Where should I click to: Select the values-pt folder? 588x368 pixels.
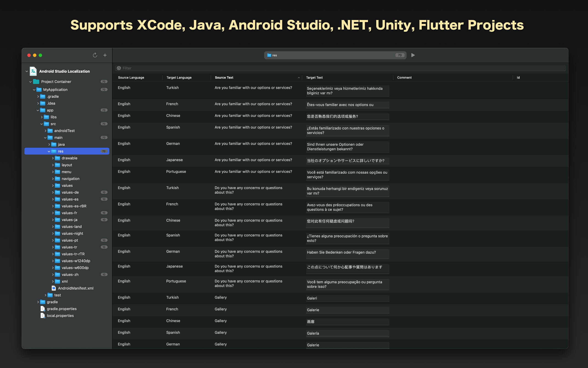click(67, 240)
